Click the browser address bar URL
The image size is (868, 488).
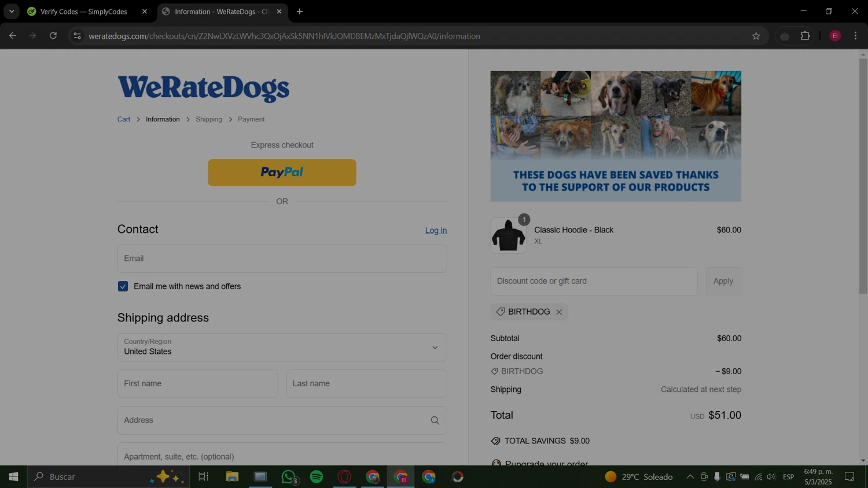click(284, 36)
